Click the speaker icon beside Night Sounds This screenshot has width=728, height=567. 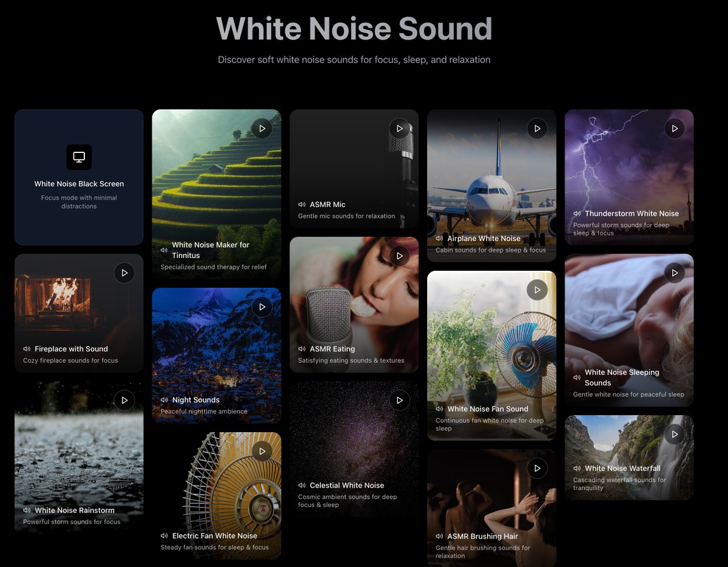coord(164,400)
